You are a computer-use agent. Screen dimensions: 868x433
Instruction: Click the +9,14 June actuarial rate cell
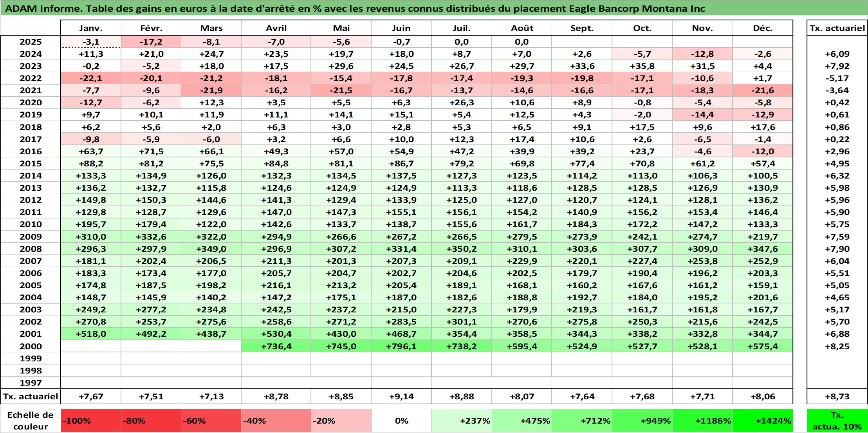[401, 397]
